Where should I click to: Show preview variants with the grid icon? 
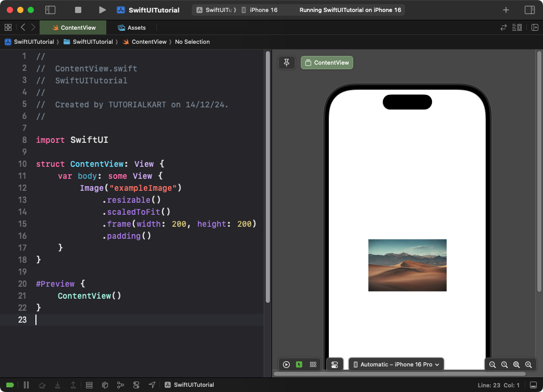(x=313, y=364)
